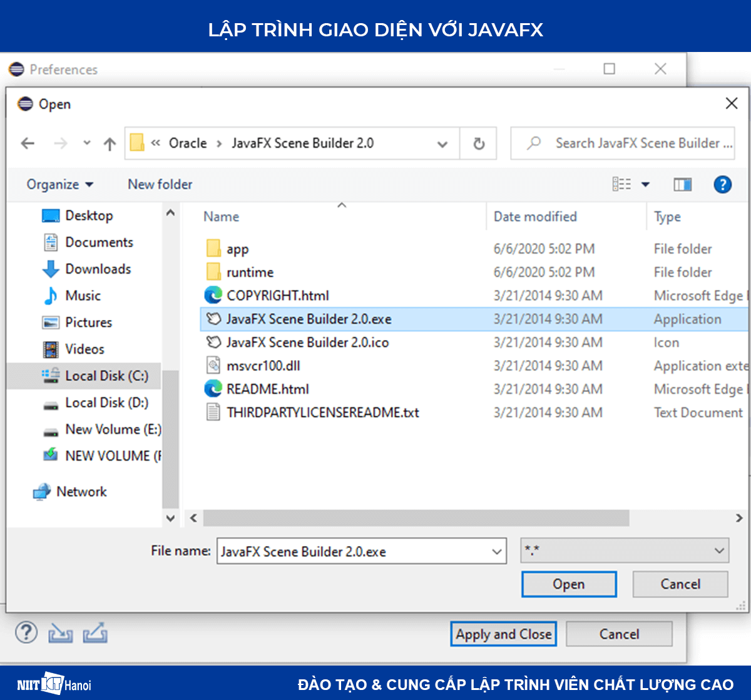Create a New folder
Screen dimensions: 751x700
[160, 184]
